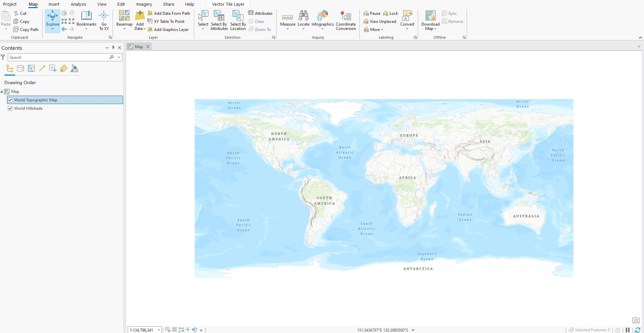Click the XY Table To Point button
Viewport: 644px width, 333px height.
click(166, 22)
